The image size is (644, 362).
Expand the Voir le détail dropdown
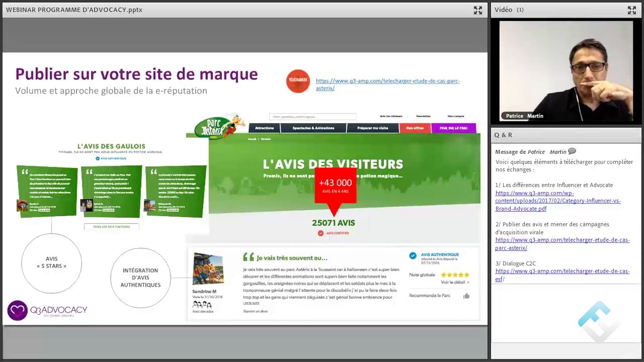pyautogui.click(x=455, y=282)
